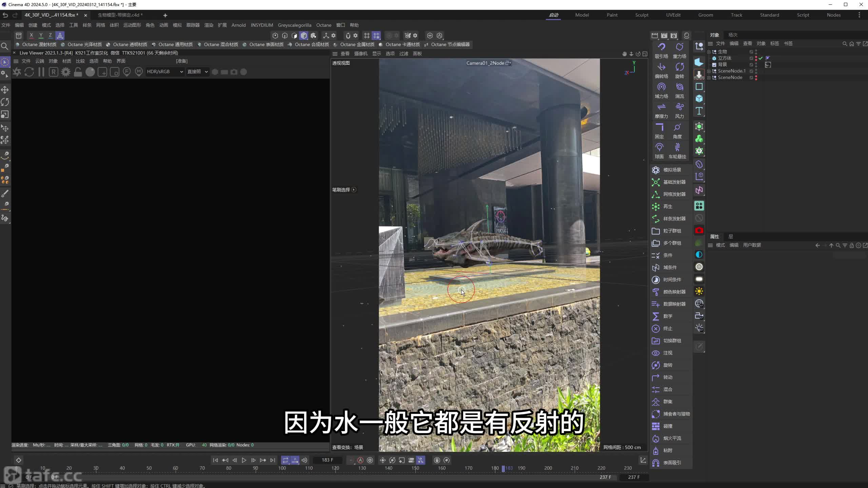Viewport: 868px width, 488px height.
Task: Expand the 生物 object hierarchy
Action: tap(709, 52)
